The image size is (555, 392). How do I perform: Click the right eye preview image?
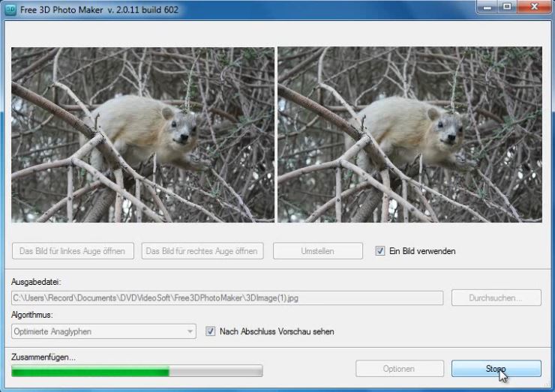pyautogui.click(x=410, y=135)
